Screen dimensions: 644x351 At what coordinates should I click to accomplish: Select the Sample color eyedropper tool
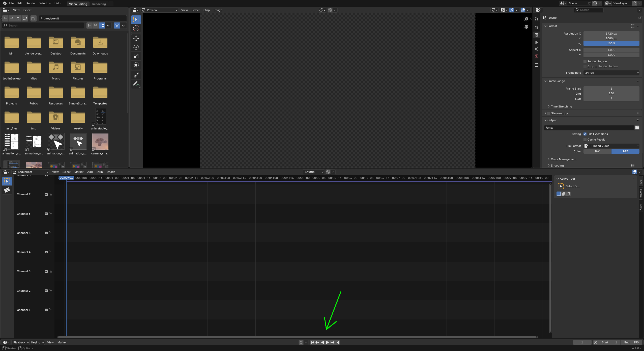(x=136, y=75)
